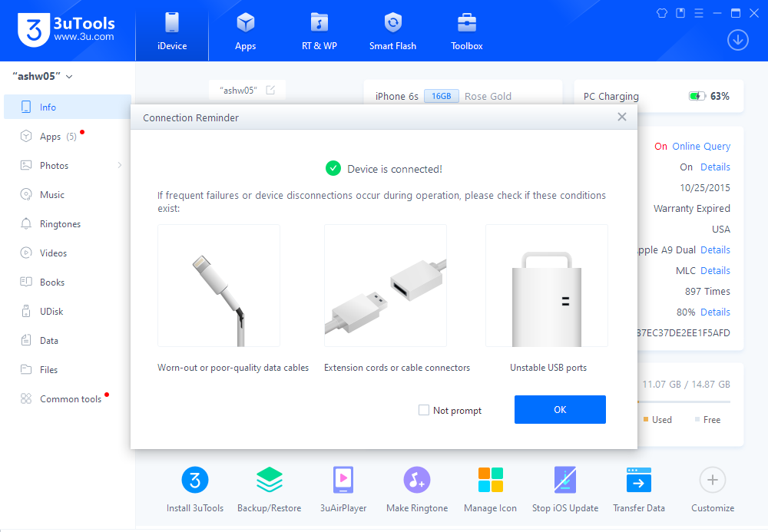This screenshot has height=532, width=768.
Task: Open Transfer Data tool
Action: pyautogui.click(x=639, y=488)
